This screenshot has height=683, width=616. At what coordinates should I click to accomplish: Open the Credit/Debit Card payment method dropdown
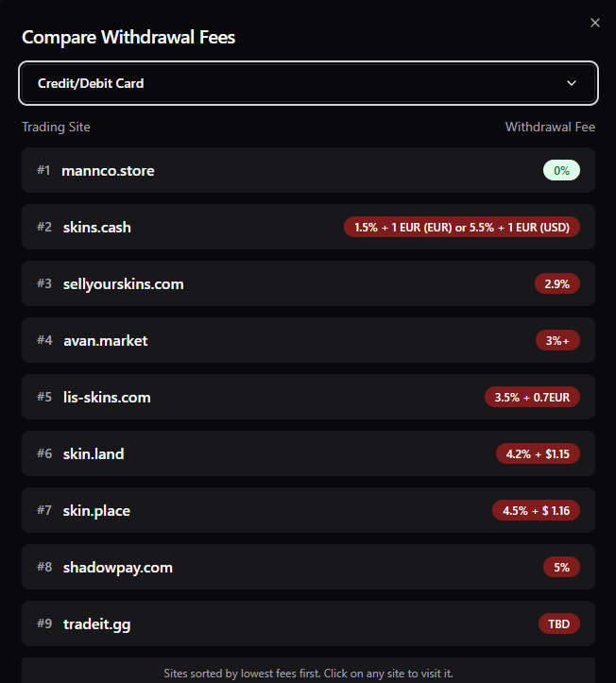pos(308,83)
